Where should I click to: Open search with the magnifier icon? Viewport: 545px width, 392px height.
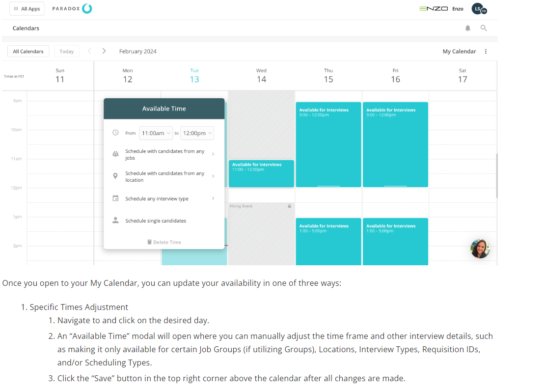click(484, 28)
